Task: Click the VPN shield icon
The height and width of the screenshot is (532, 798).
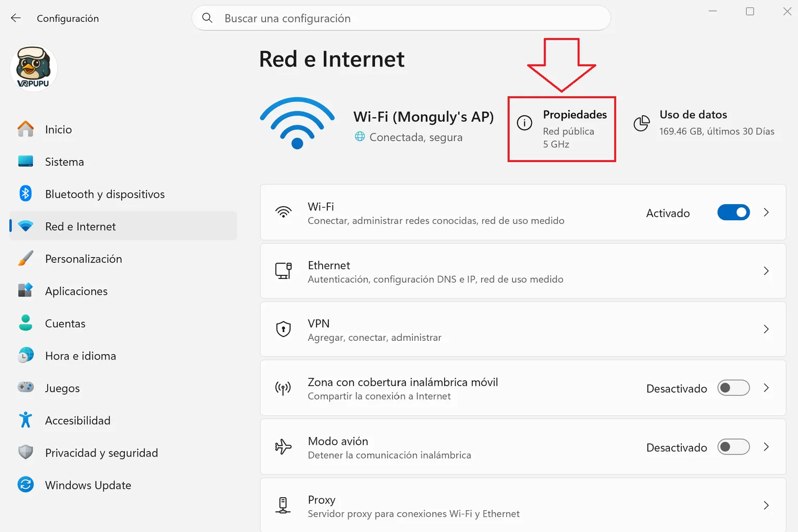Action: click(283, 329)
